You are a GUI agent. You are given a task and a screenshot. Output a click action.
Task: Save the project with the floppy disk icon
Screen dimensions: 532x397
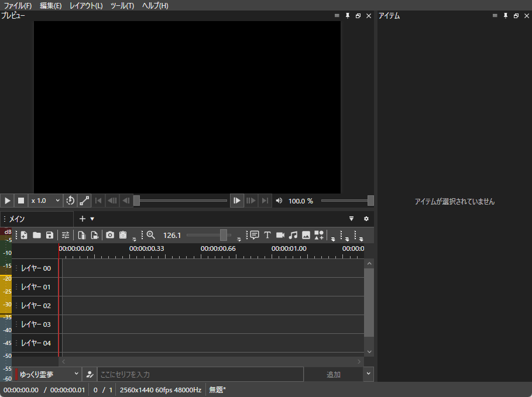50,235
